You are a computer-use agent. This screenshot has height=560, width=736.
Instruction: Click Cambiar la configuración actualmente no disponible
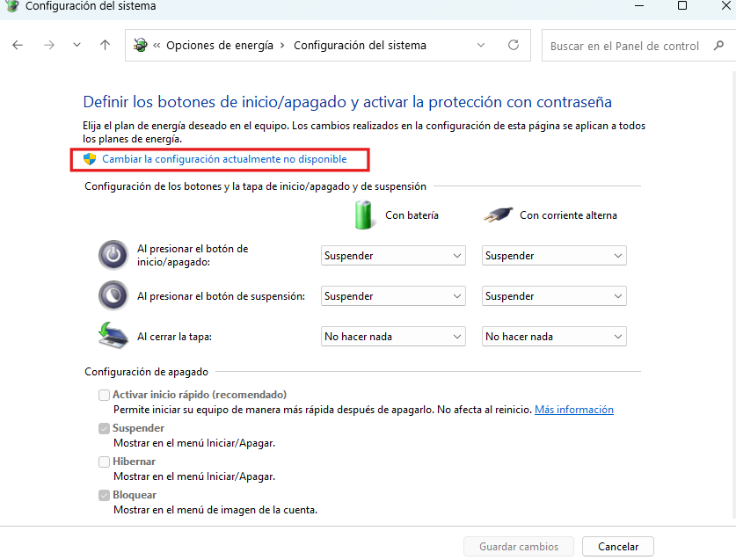coord(224,159)
